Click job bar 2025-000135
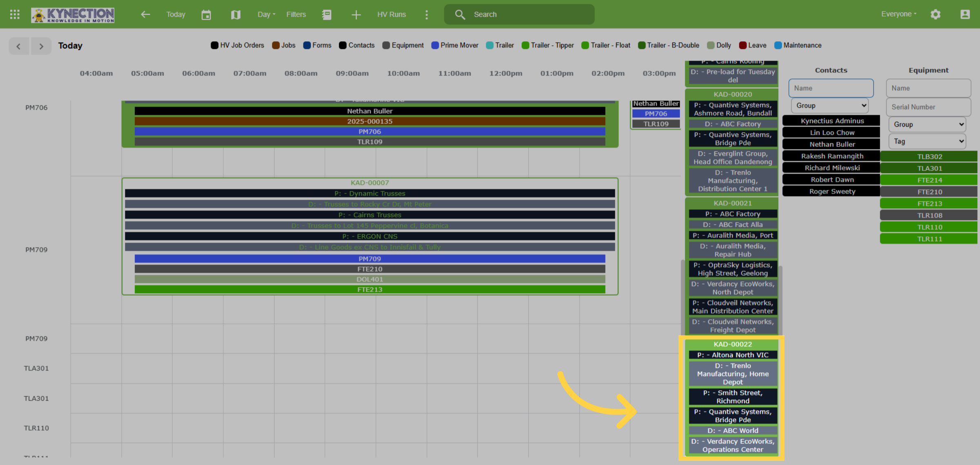Viewport: 980px width, 465px height. point(370,122)
